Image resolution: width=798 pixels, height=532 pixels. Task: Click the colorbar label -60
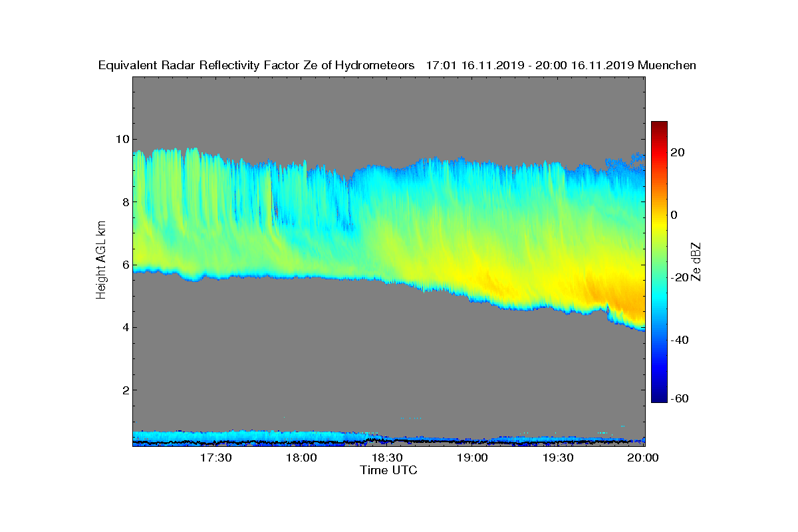tap(681, 398)
